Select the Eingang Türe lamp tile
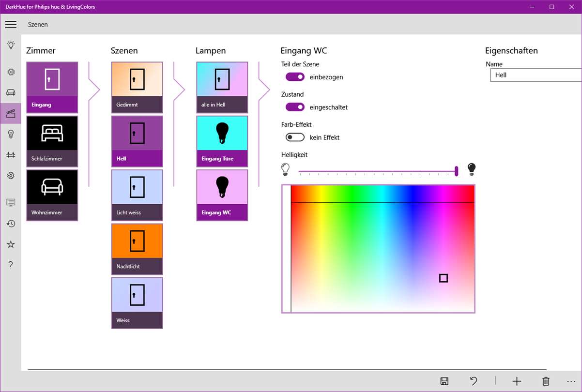Screen dimensions: 582x392 coord(222,141)
